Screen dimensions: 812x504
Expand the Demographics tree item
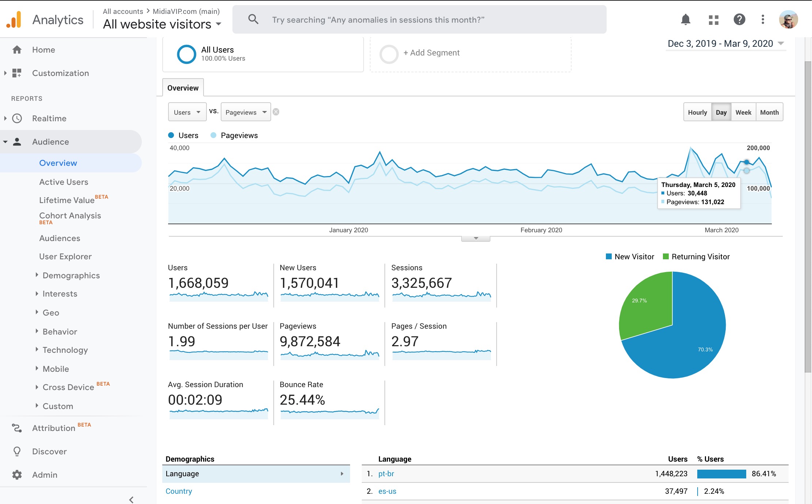tap(71, 275)
